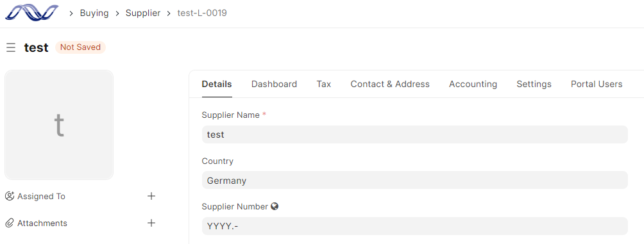This screenshot has width=644, height=244.
Task: Click the Attachments paperclip icon
Action: click(x=10, y=223)
